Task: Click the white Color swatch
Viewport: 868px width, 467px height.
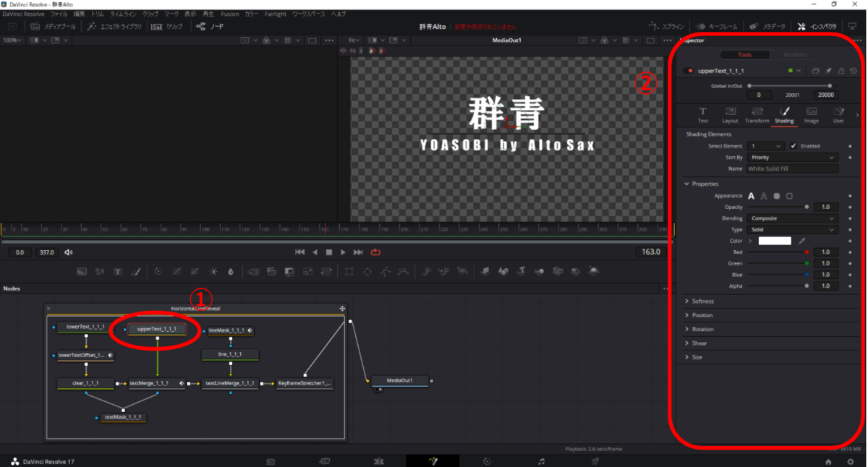Action: point(774,241)
